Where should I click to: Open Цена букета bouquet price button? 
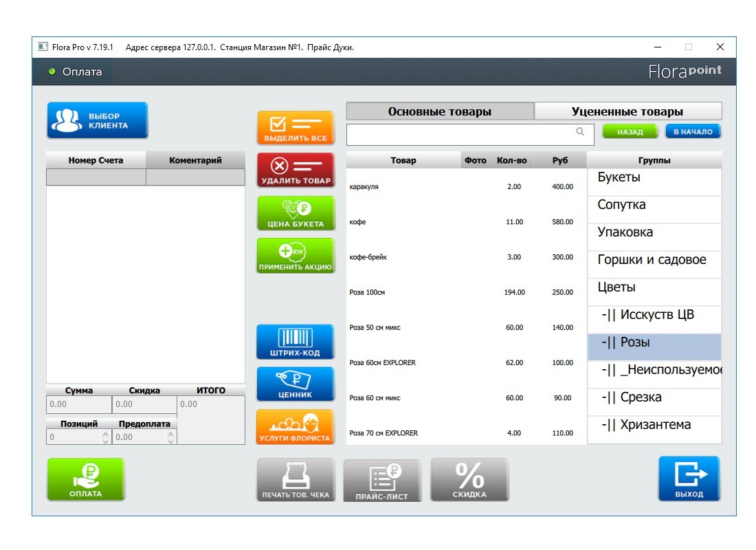[x=296, y=213]
